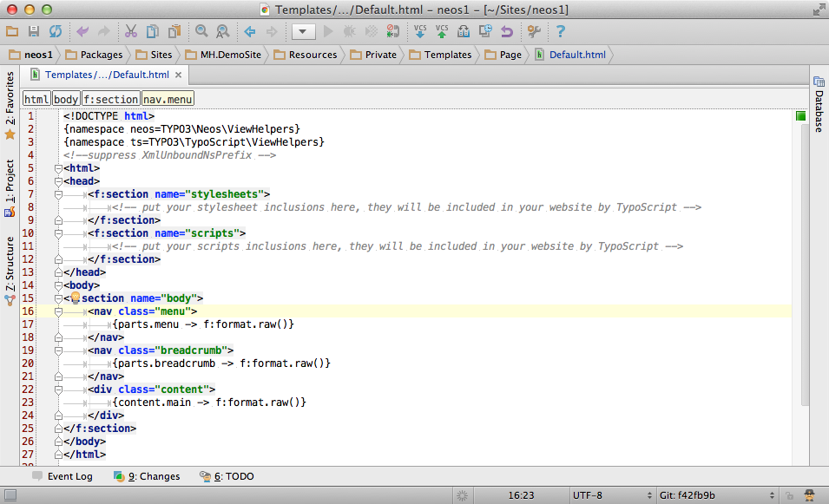The image size is (829, 504).
Task: Click the 16:23 cursor position indicator
Action: pos(522,495)
